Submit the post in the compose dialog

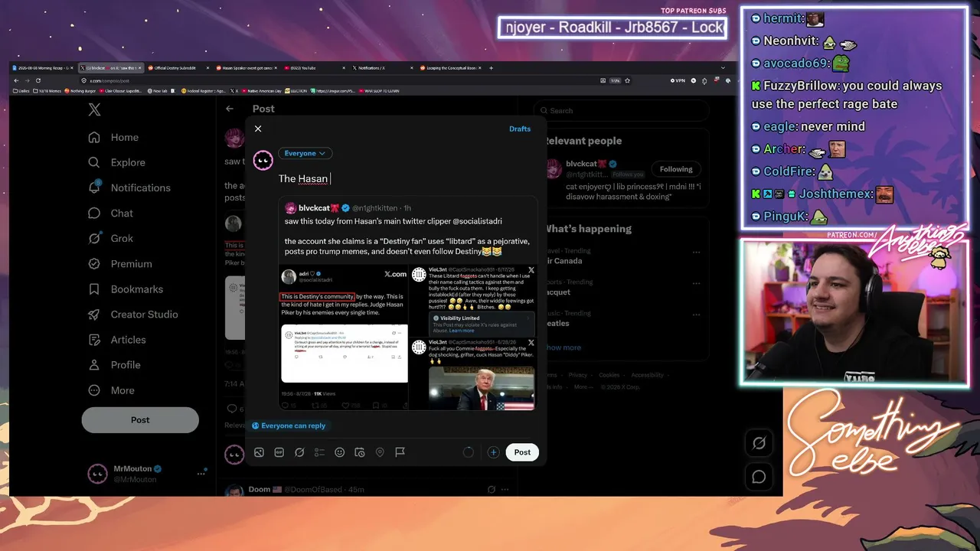pyautogui.click(x=522, y=452)
